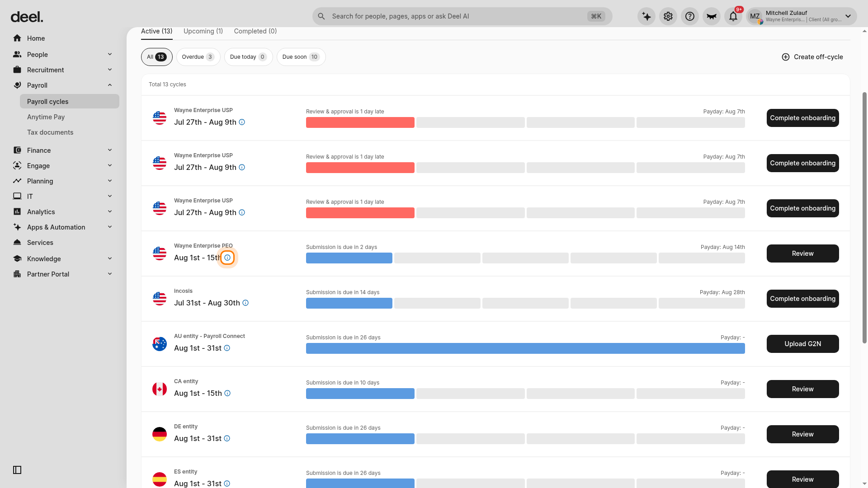Expand the Finance menu chevron
This screenshot has width=868, height=488.
(110, 150)
